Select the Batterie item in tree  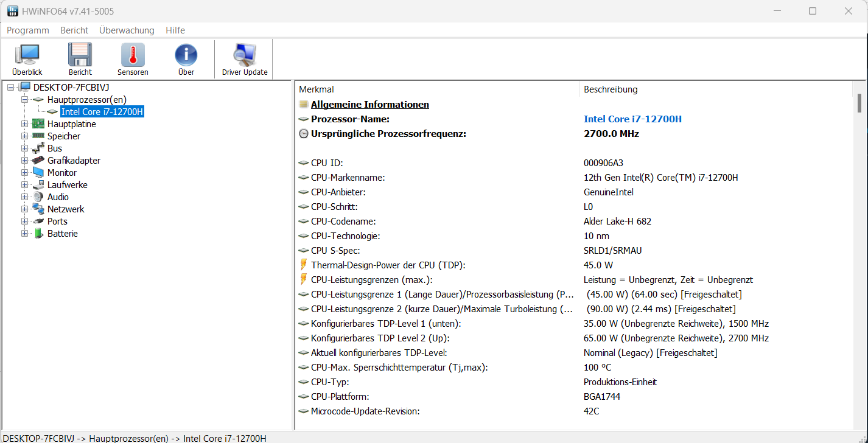pyautogui.click(x=62, y=234)
